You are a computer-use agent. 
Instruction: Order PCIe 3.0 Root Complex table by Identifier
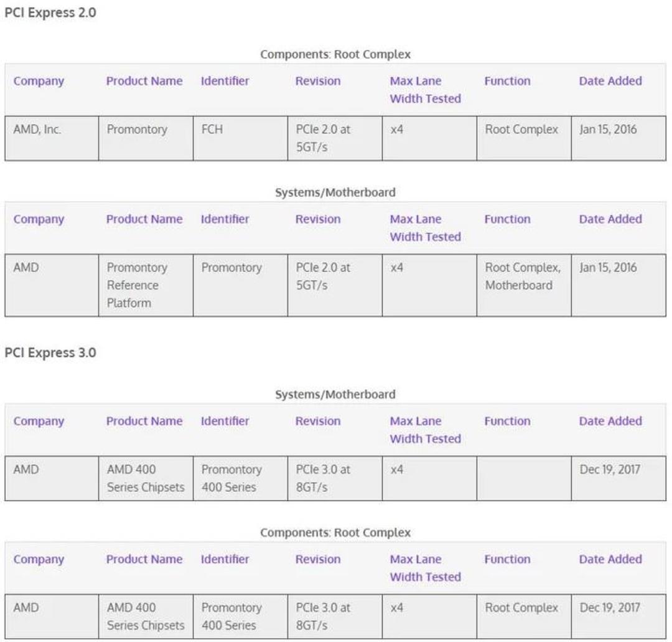point(225,559)
